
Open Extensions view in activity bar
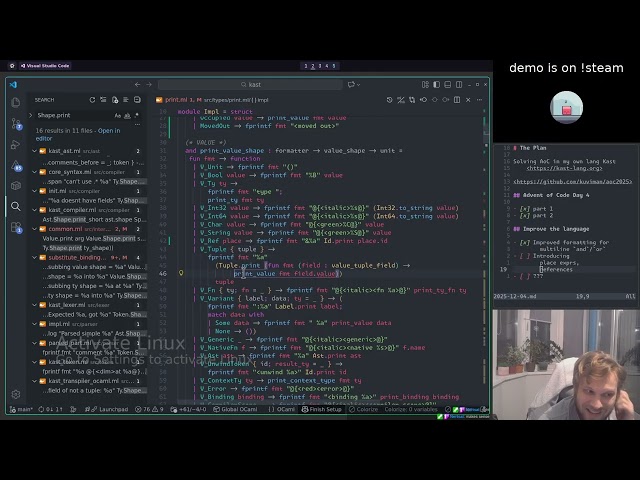(16, 227)
